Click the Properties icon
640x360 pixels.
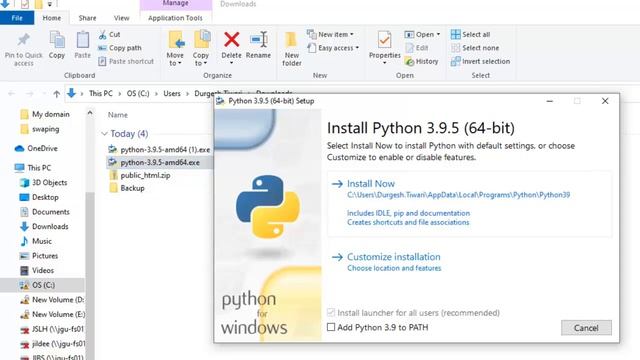[384, 40]
